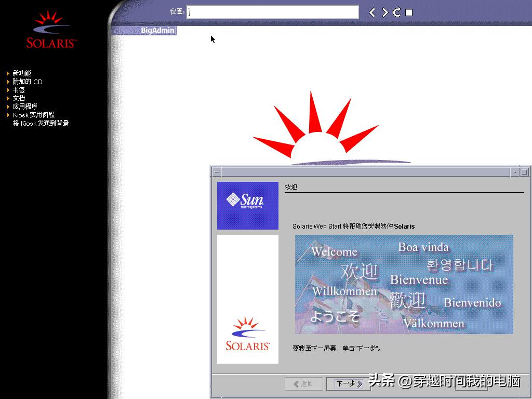Click the multilingual Welcome banner image
The width and height of the screenshot is (532, 399).
point(404,285)
